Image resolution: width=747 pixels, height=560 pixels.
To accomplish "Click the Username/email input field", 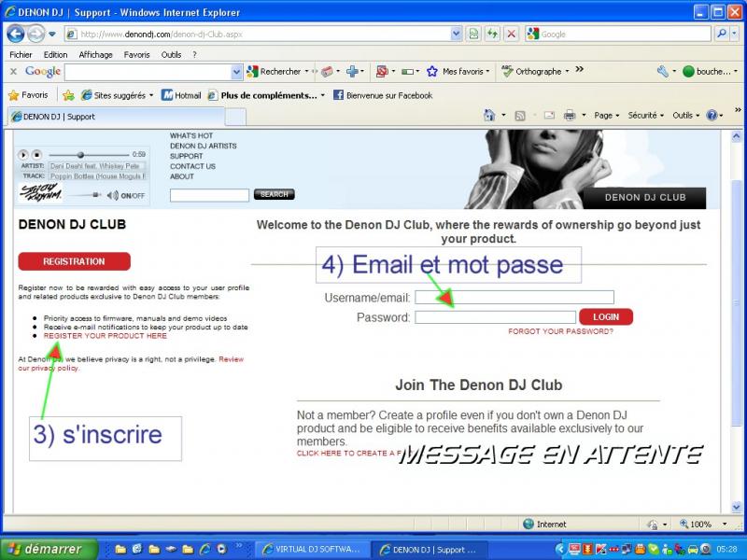I will (x=514, y=298).
